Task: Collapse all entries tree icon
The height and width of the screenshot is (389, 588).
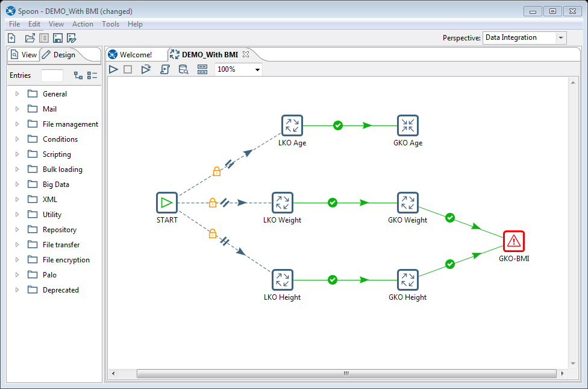Action: pyautogui.click(x=92, y=75)
